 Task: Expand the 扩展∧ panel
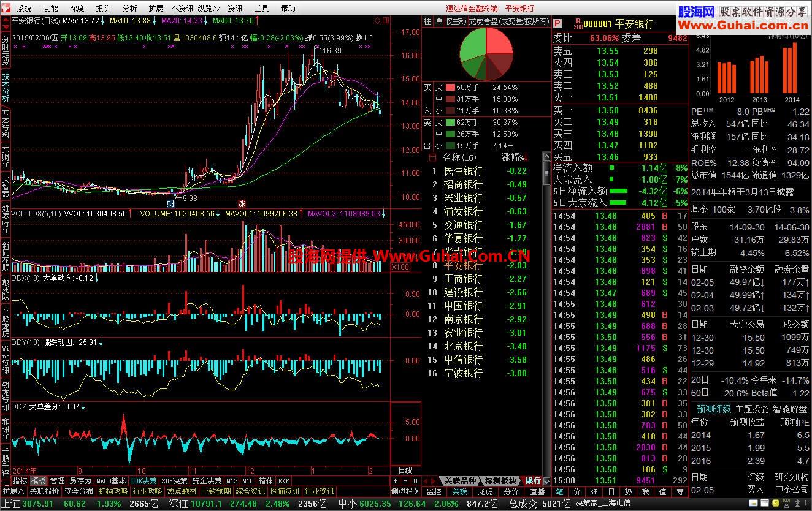(13, 491)
